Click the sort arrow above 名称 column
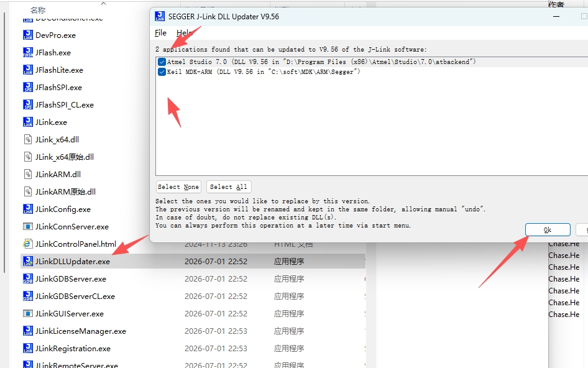 click(104, 3)
